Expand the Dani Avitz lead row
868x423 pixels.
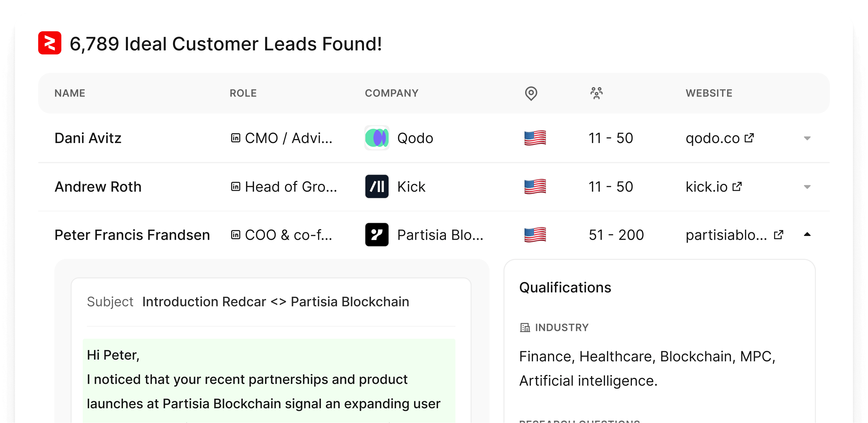(x=807, y=138)
